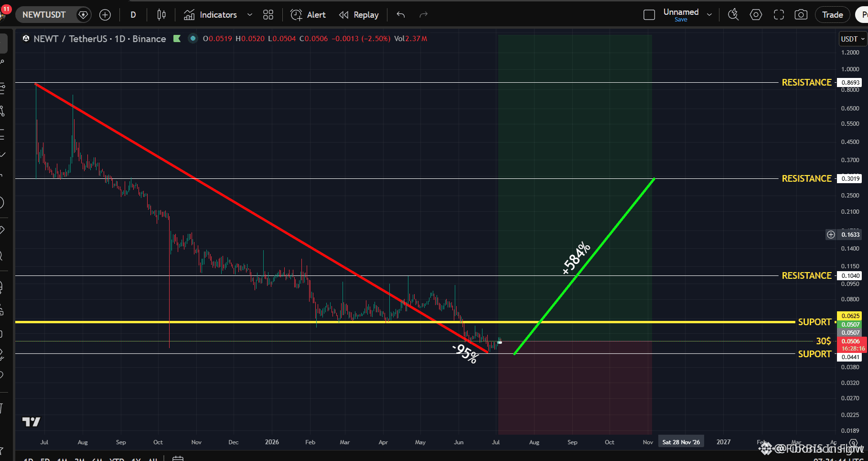Click the 2027 label on time axis
868x461 pixels.
(723, 442)
